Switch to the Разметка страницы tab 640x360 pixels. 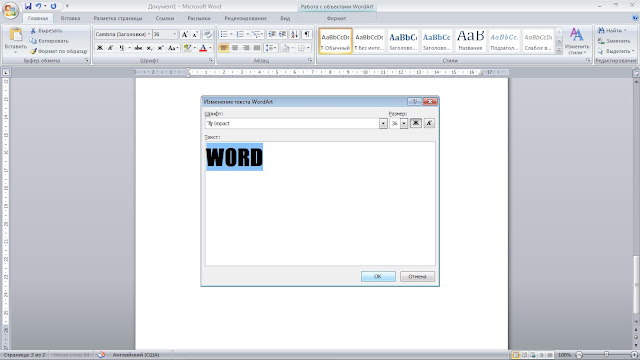[x=118, y=18]
